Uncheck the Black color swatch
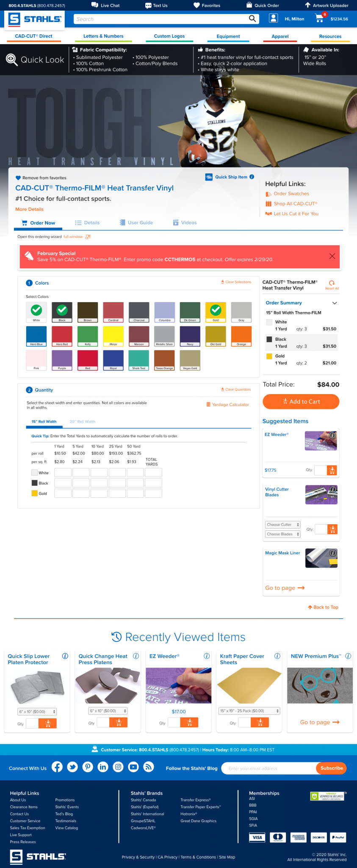This screenshot has height=868, width=357. 62,310
